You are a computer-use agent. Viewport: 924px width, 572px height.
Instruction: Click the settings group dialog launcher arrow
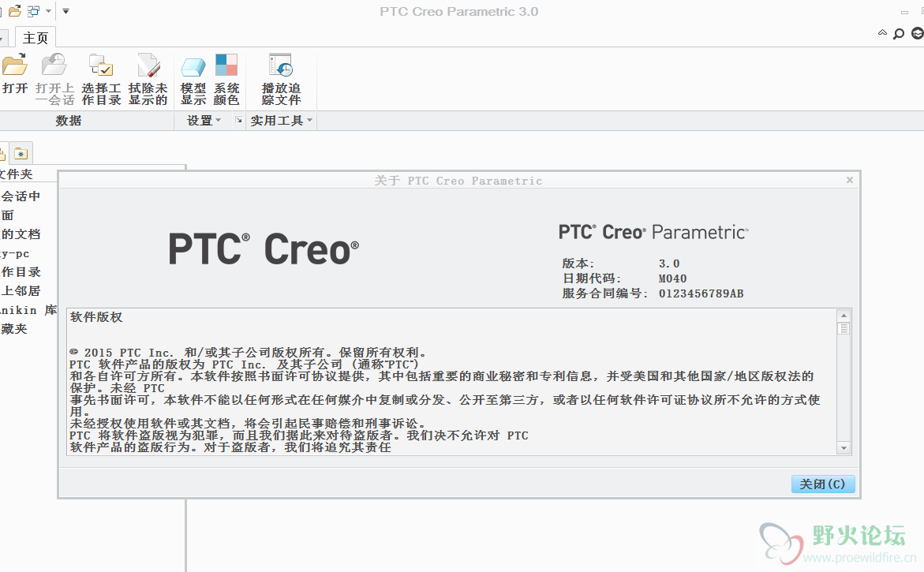click(x=238, y=120)
